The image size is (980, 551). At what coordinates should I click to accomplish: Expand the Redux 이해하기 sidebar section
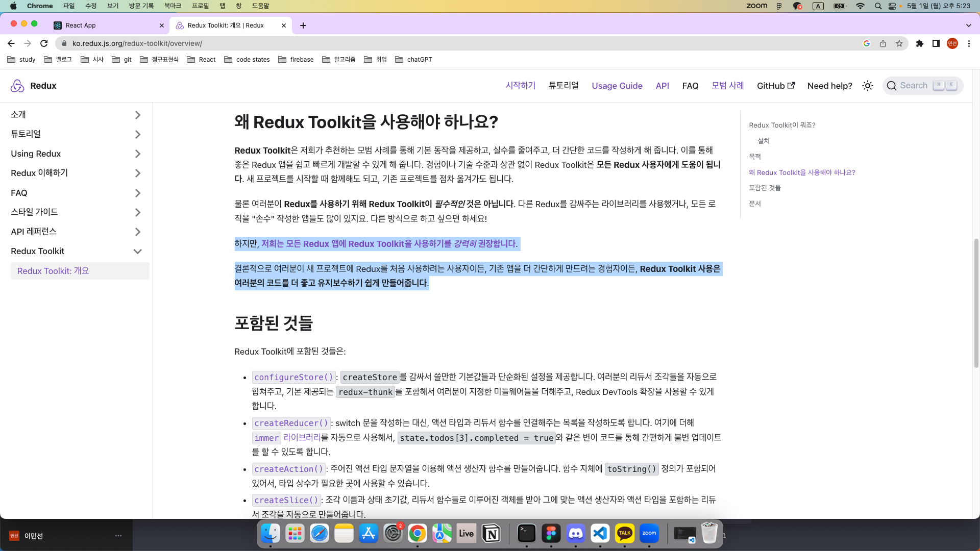coord(138,173)
